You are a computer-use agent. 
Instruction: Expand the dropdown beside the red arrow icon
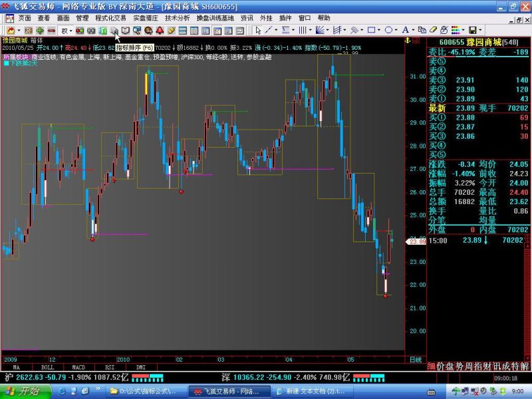(x=19, y=31)
